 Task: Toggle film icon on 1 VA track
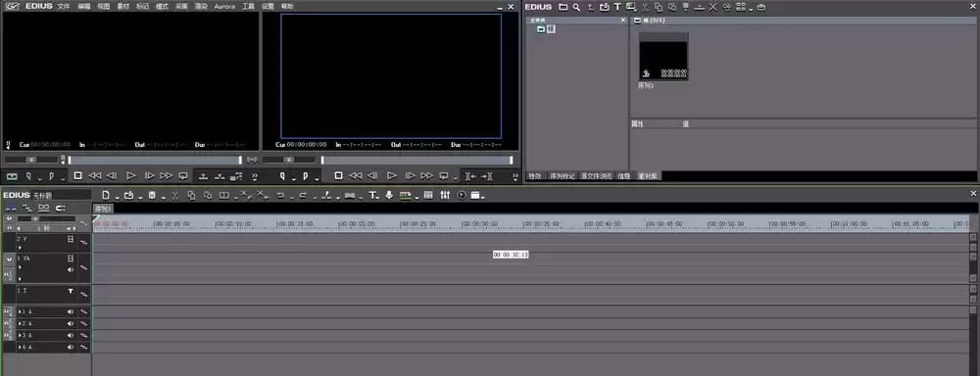71,258
